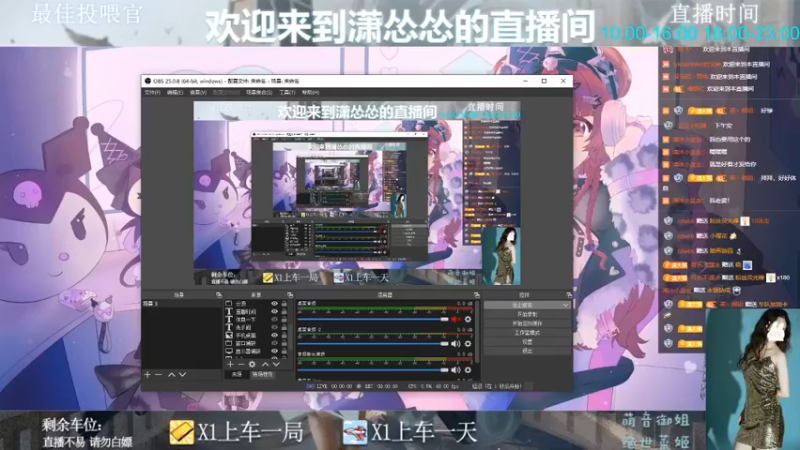The width and height of the screenshot is (800, 450).
Task: Click the 开始录制 button
Action: tap(527, 314)
